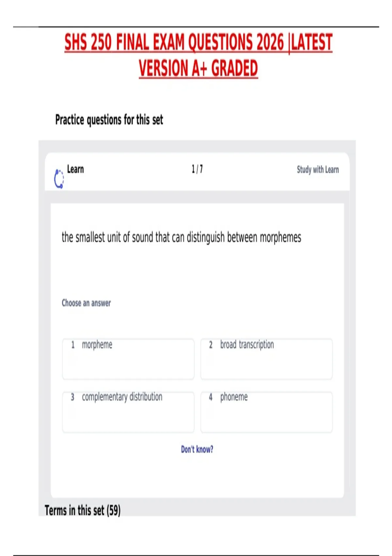
Task: Click the Don't know? link
Action: (x=197, y=449)
